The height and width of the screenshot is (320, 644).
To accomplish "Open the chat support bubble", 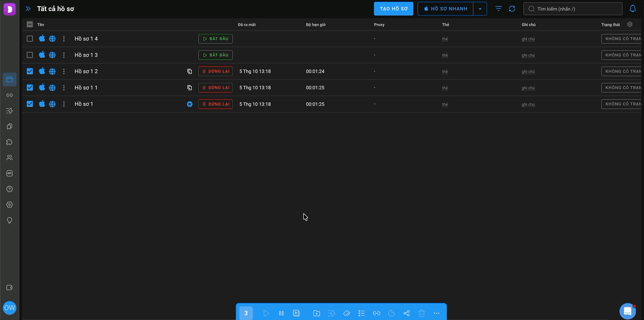I will point(627,311).
